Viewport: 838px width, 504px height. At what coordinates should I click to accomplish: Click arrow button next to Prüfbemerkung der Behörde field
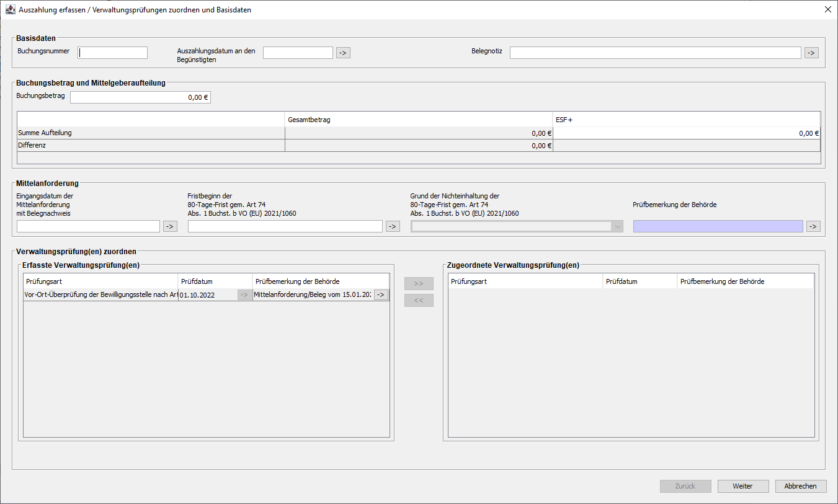(813, 226)
